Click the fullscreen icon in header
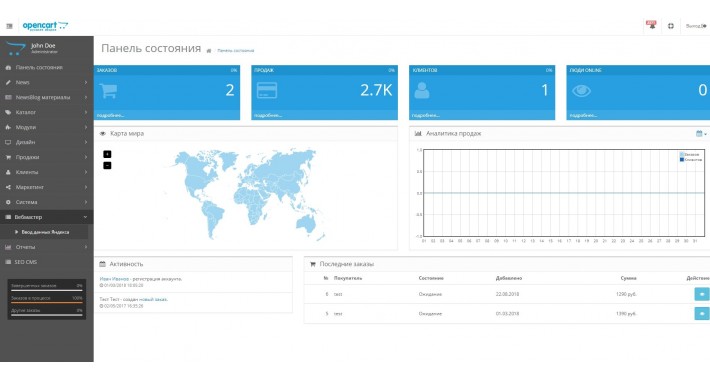710x380 pixels. (x=671, y=26)
